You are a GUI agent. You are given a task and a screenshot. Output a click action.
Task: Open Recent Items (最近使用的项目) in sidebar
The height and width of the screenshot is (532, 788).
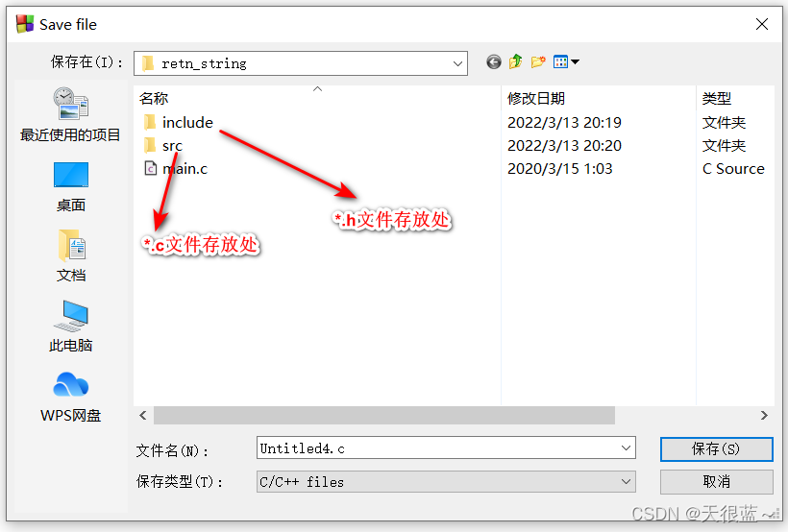[x=70, y=114]
